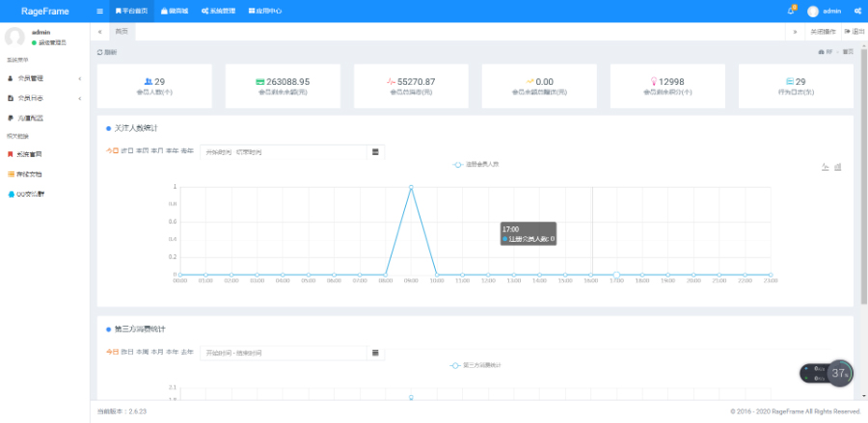This screenshot has height=423, width=868.
Task: Switch the first chart to line view
Action: (x=826, y=167)
